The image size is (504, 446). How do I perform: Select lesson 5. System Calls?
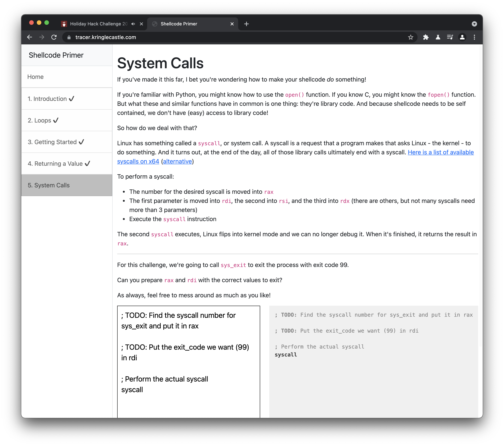(67, 185)
